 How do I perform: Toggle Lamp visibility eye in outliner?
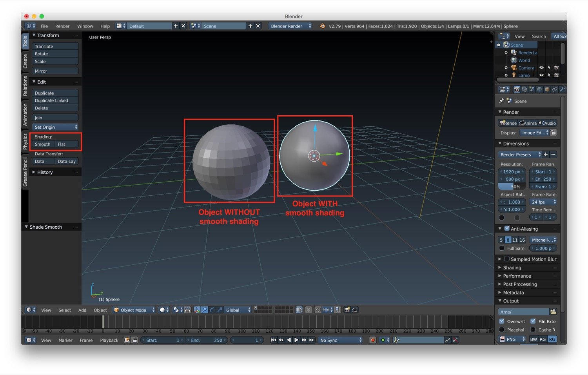pos(541,75)
